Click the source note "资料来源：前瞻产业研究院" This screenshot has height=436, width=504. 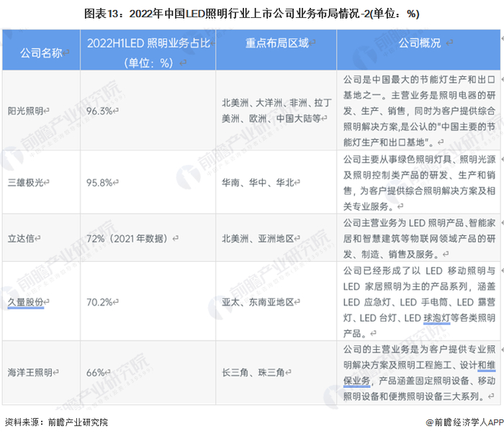pyautogui.click(x=56, y=422)
